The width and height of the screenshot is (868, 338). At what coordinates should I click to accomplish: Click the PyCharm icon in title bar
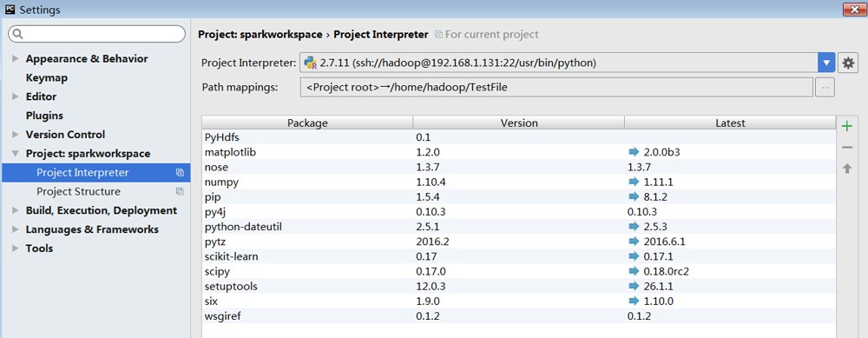pos(10,10)
